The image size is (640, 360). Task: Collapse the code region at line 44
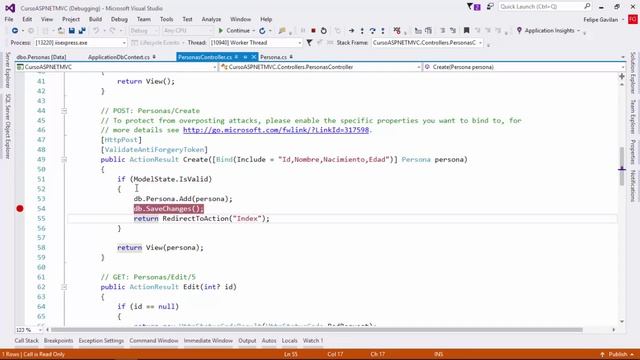click(64, 111)
